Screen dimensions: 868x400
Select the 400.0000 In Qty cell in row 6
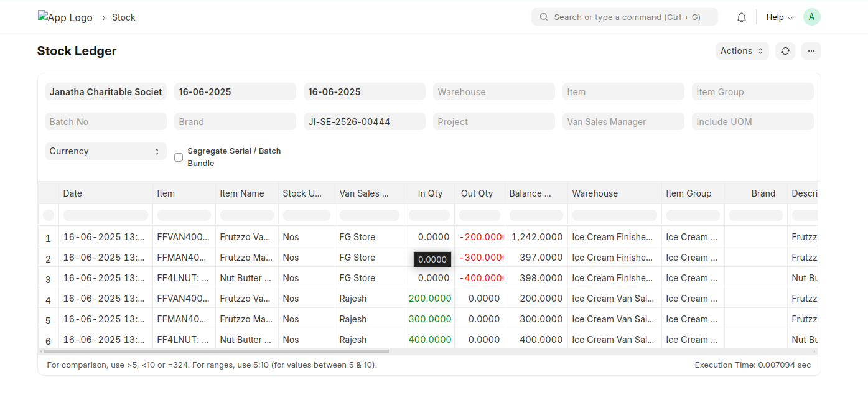pos(429,340)
